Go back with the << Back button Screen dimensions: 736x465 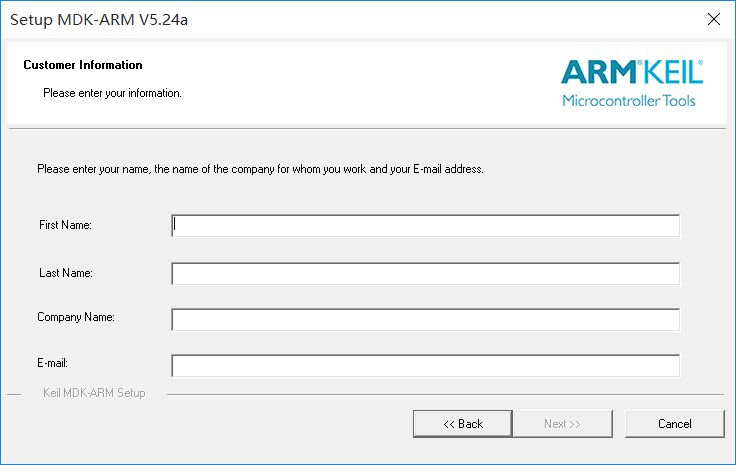tap(463, 424)
